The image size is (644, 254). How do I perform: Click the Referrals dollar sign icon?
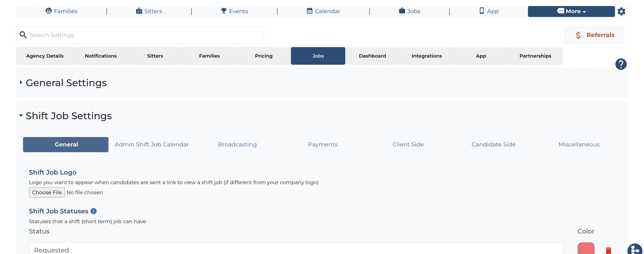click(578, 35)
